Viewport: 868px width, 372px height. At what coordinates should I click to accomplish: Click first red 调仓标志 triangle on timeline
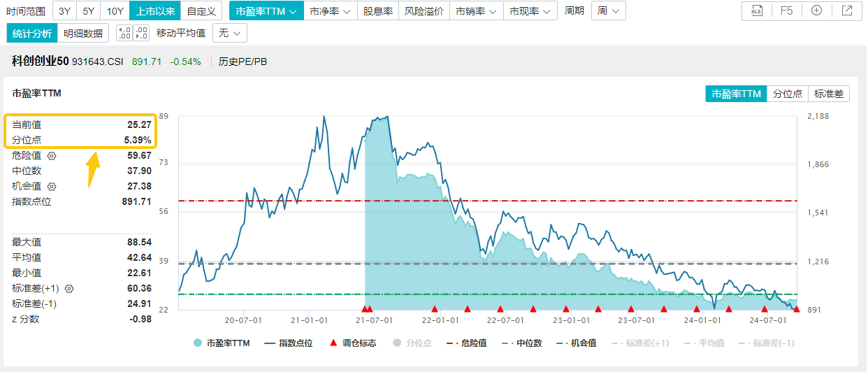[x=364, y=308]
